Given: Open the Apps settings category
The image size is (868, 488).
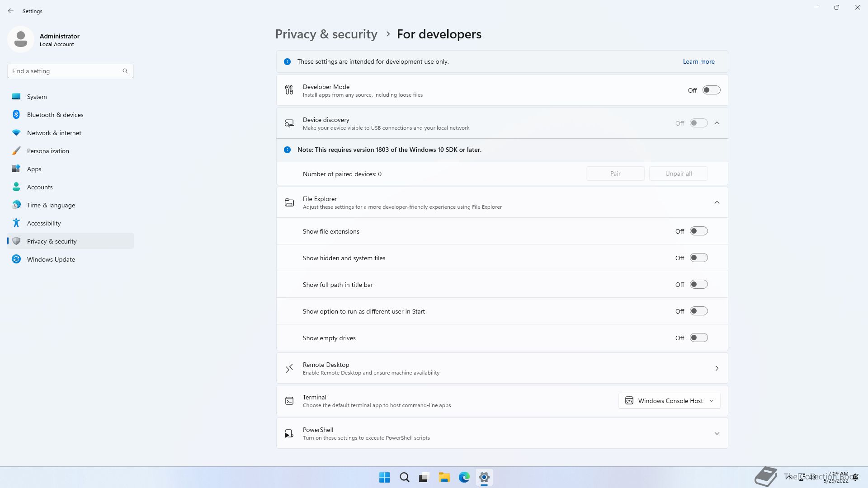Looking at the screenshot, I should (34, 169).
